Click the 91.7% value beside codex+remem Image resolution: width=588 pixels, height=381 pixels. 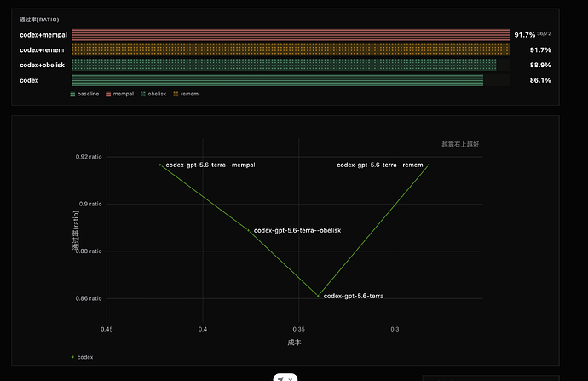[x=540, y=50]
